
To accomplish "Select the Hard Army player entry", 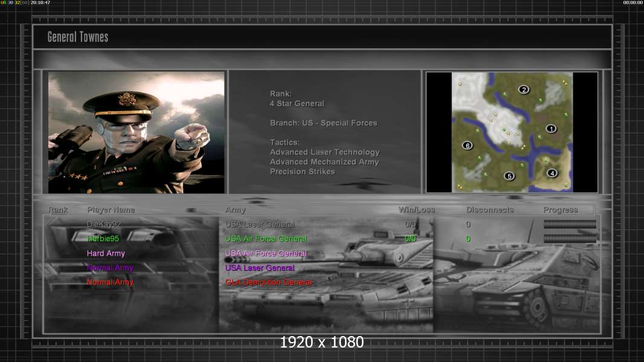I will 106,253.
